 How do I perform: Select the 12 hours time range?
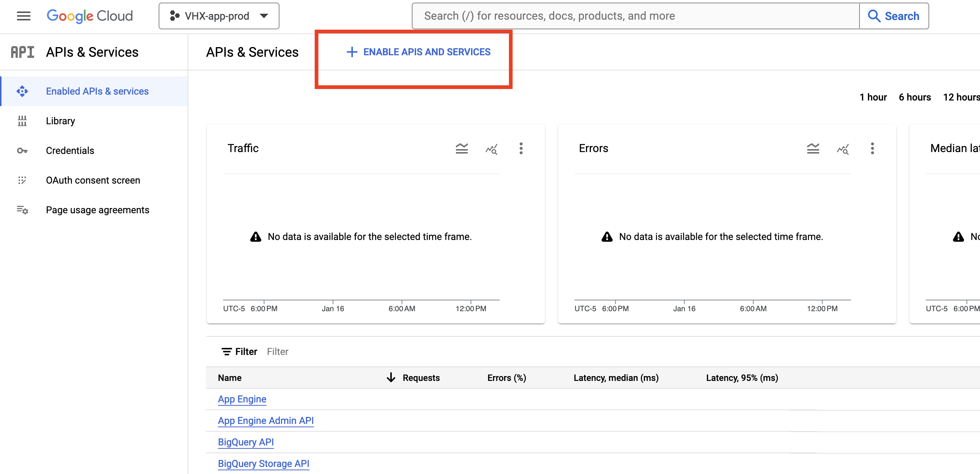[x=961, y=98]
